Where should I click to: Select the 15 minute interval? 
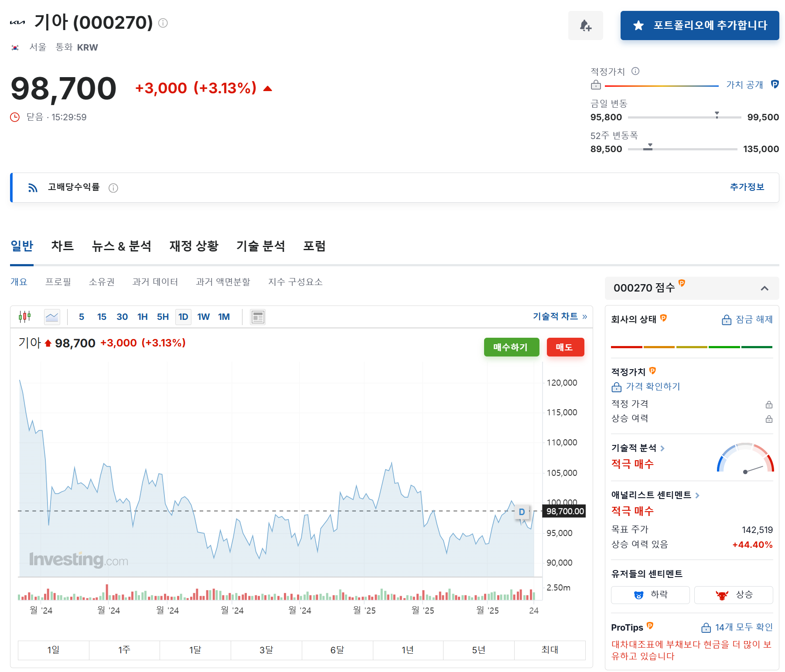(x=102, y=317)
